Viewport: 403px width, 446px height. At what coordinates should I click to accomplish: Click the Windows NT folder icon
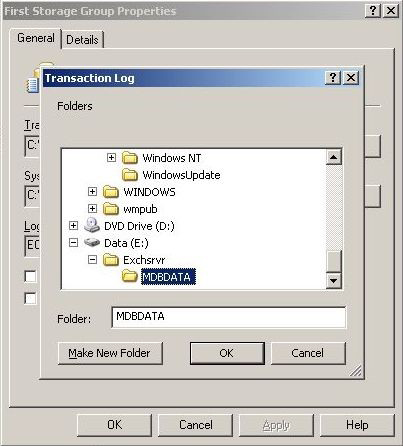pos(130,158)
